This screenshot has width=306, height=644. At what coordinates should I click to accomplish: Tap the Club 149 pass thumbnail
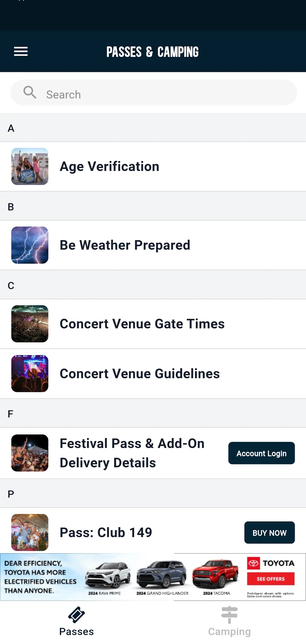[30, 532]
